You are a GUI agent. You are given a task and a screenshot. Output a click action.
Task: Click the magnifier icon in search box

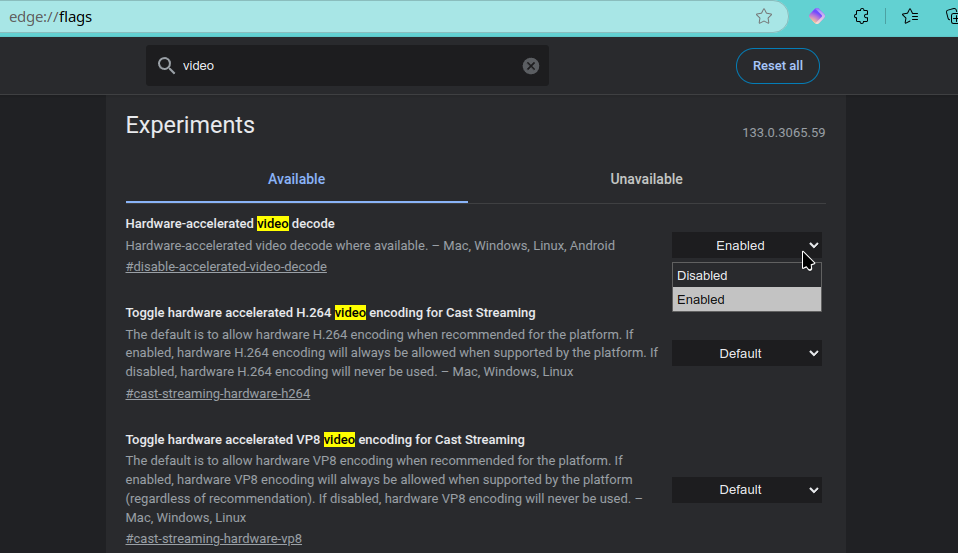166,66
